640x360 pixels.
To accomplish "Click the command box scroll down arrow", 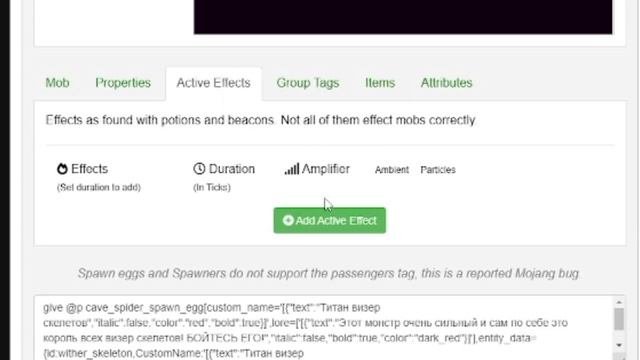I will (619, 345).
